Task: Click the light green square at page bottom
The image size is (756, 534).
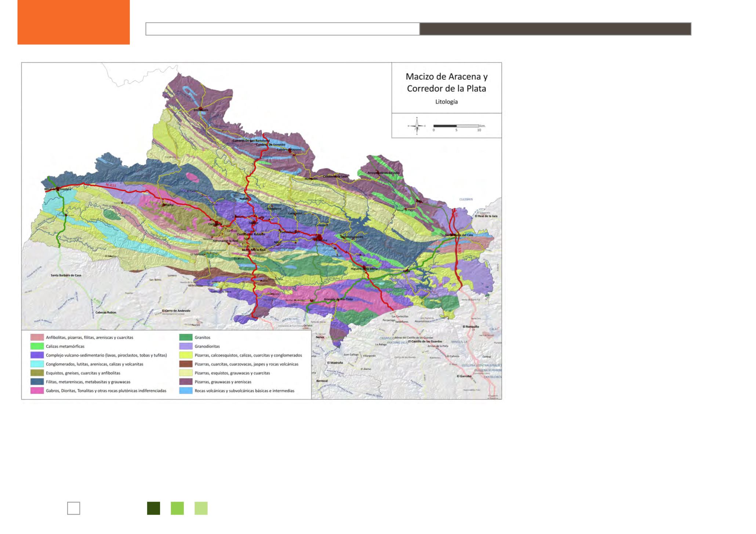Action: [201, 508]
